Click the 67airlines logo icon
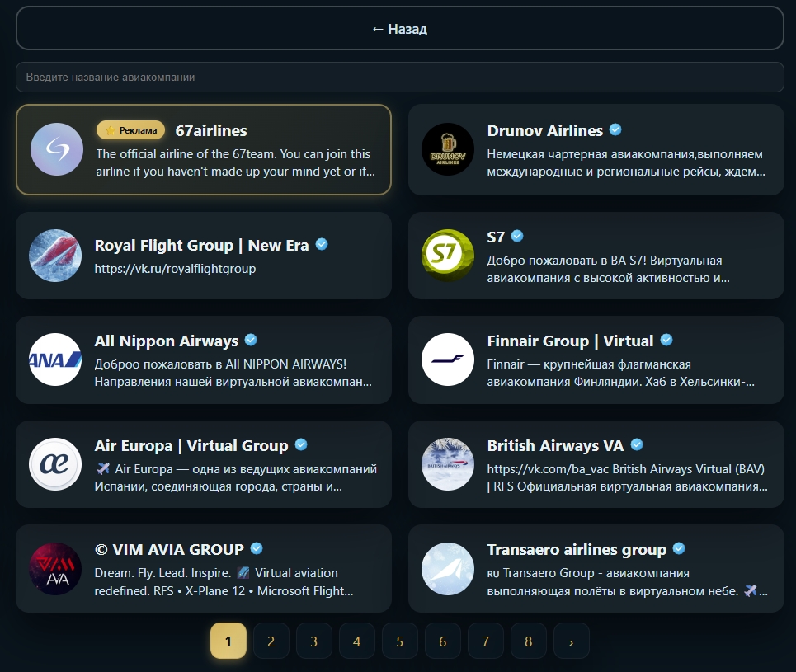The width and height of the screenshot is (796, 672). [x=57, y=149]
